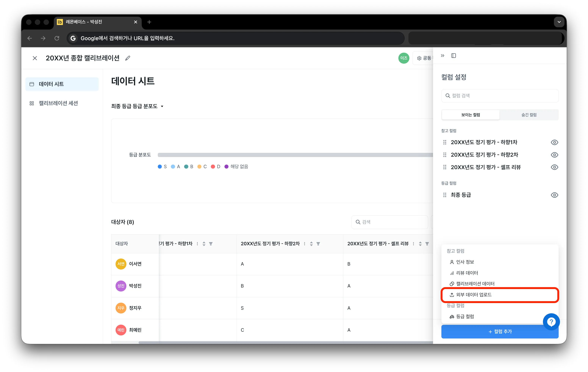The width and height of the screenshot is (588, 372).
Task: Open the more options menu on 하향1차 header
Action: 197,244
